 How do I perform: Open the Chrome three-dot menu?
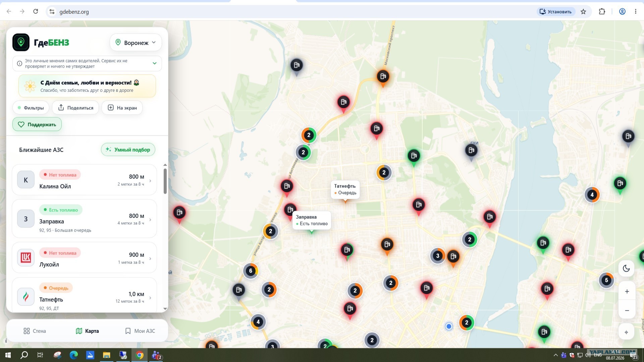636,11
